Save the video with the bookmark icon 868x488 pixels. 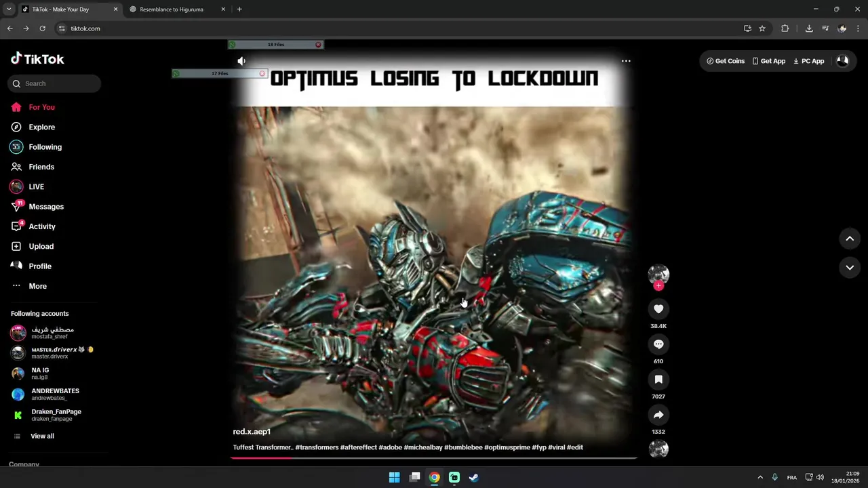[658, 380]
